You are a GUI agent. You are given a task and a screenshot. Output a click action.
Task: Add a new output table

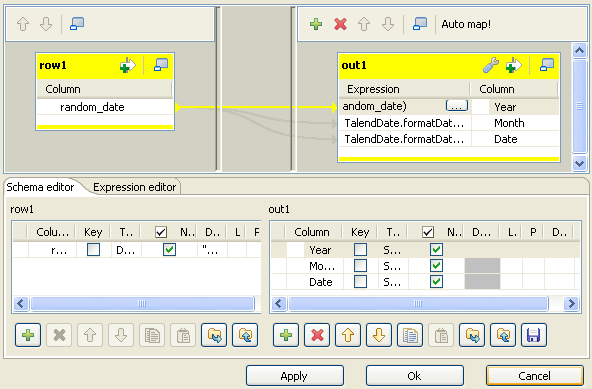[316, 24]
